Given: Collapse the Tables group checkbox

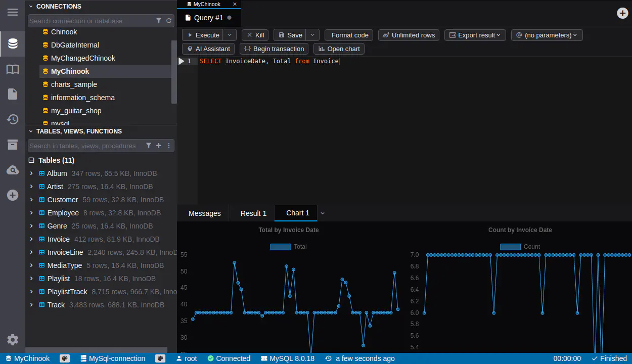Looking at the screenshot, I should click(x=31, y=160).
